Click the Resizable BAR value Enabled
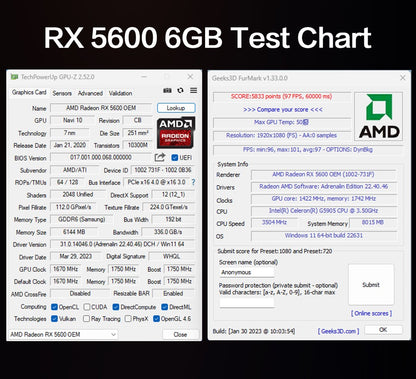 173,294
